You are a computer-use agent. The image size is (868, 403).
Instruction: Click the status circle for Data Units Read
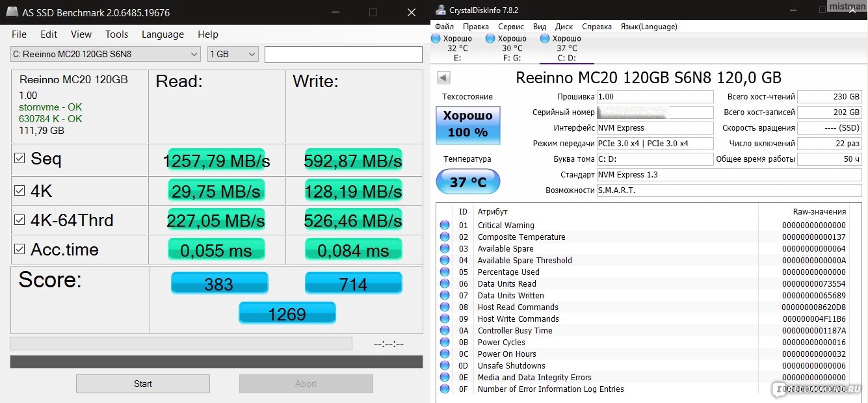click(445, 283)
